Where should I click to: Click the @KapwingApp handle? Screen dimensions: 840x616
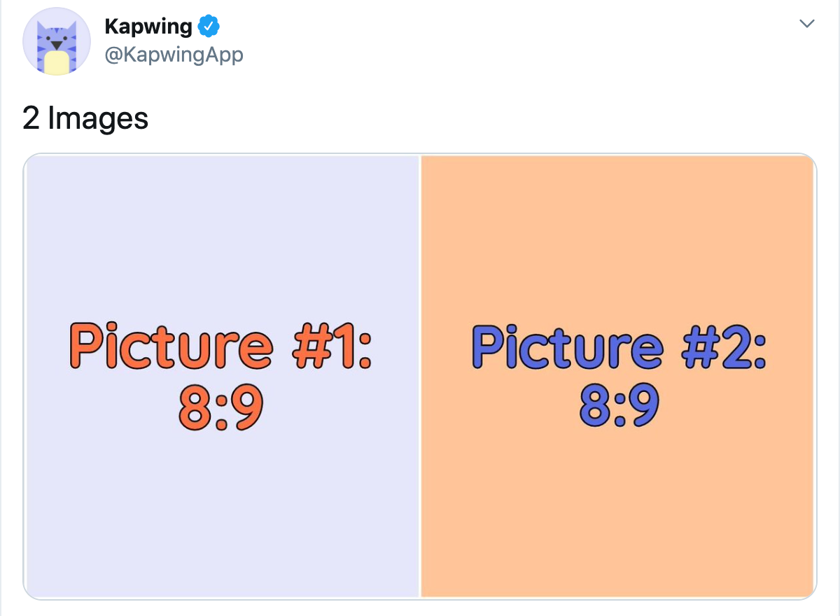point(174,53)
